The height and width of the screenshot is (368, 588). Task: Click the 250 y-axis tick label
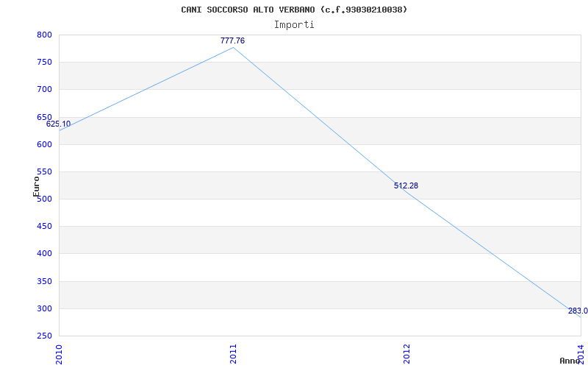point(44,336)
